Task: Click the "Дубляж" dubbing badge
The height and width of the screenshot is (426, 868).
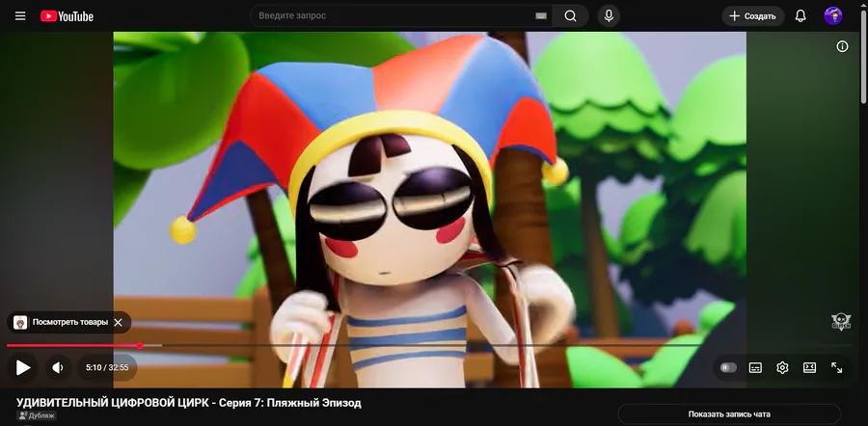Action: tap(37, 415)
